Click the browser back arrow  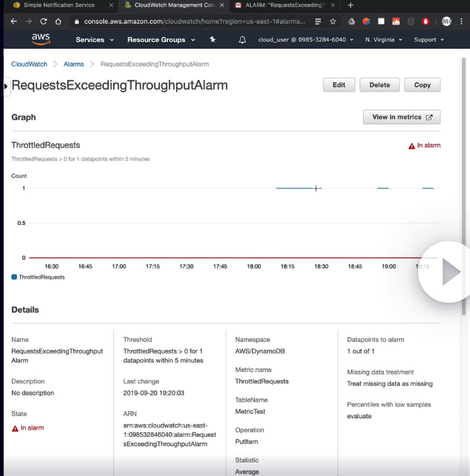tap(14, 21)
